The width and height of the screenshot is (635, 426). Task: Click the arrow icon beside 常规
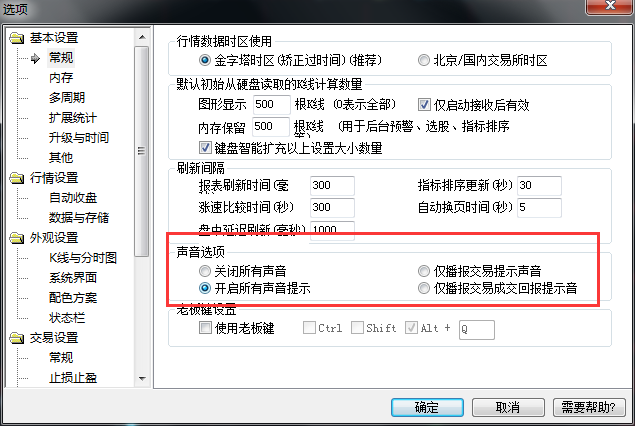click(36, 58)
